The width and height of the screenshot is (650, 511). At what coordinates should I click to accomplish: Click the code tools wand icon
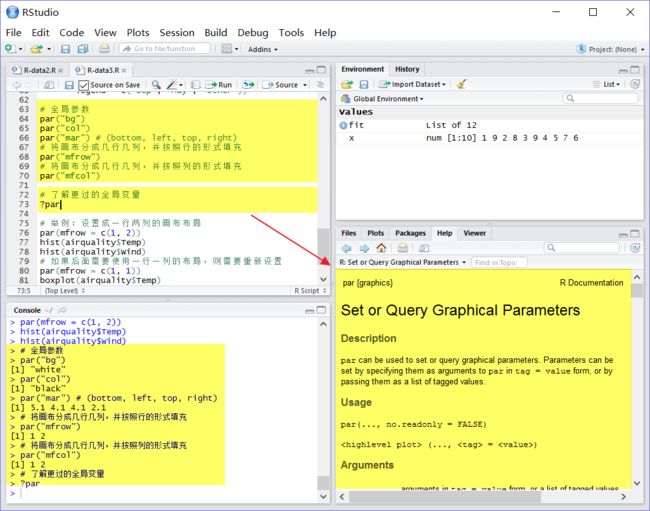click(x=172, y=85)
